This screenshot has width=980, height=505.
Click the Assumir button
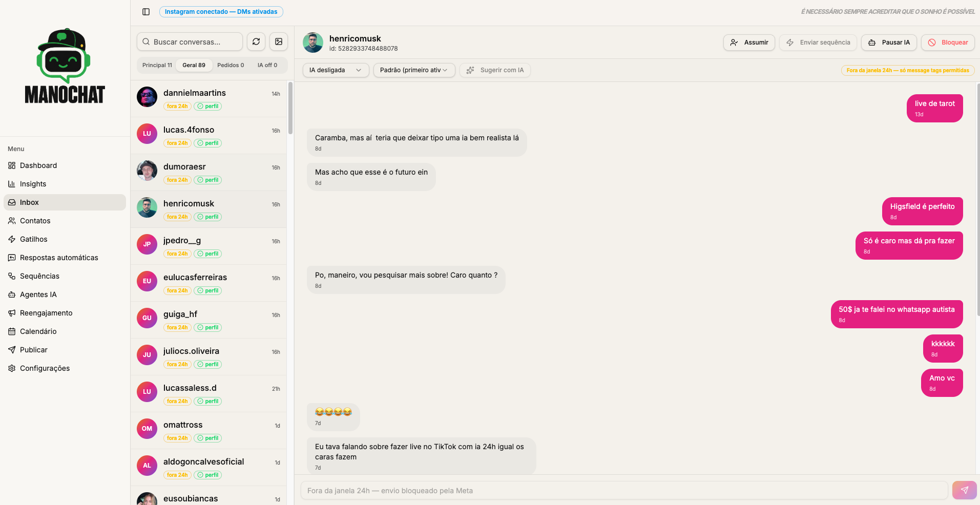[x=749, y=43]
